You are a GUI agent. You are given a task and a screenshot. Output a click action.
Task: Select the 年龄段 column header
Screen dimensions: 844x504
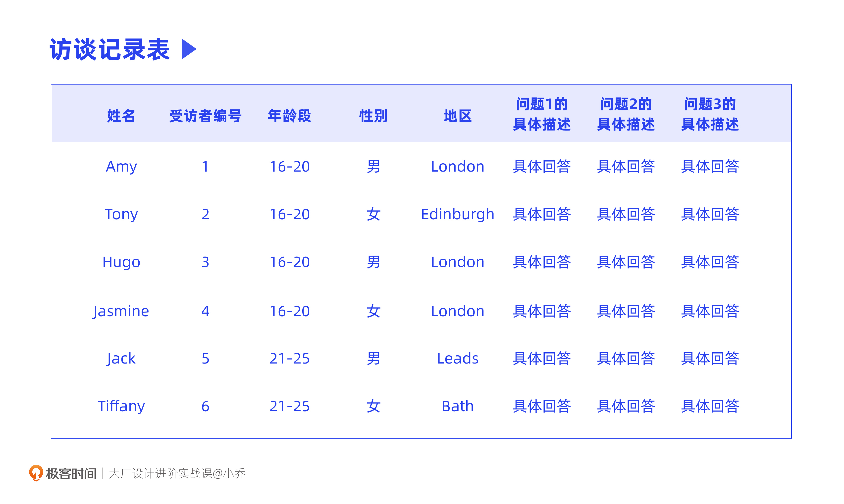click(x=289, y=116)
